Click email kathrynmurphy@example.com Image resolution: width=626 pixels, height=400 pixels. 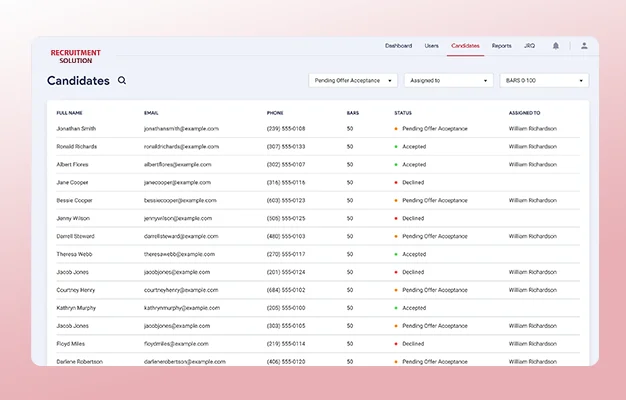click(x=182, y=308)
